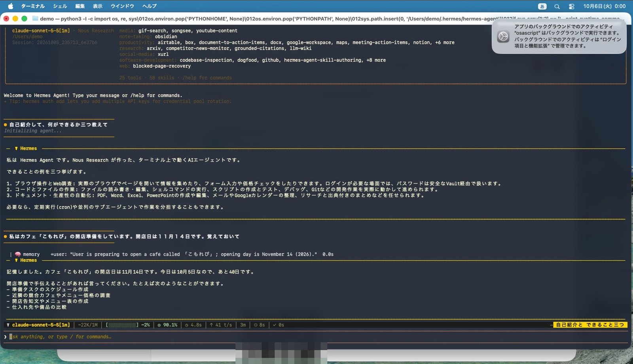The height and width of the screenshot is (364, 633).
Task: Click the timer icon beside 8s
Action: 256,325
